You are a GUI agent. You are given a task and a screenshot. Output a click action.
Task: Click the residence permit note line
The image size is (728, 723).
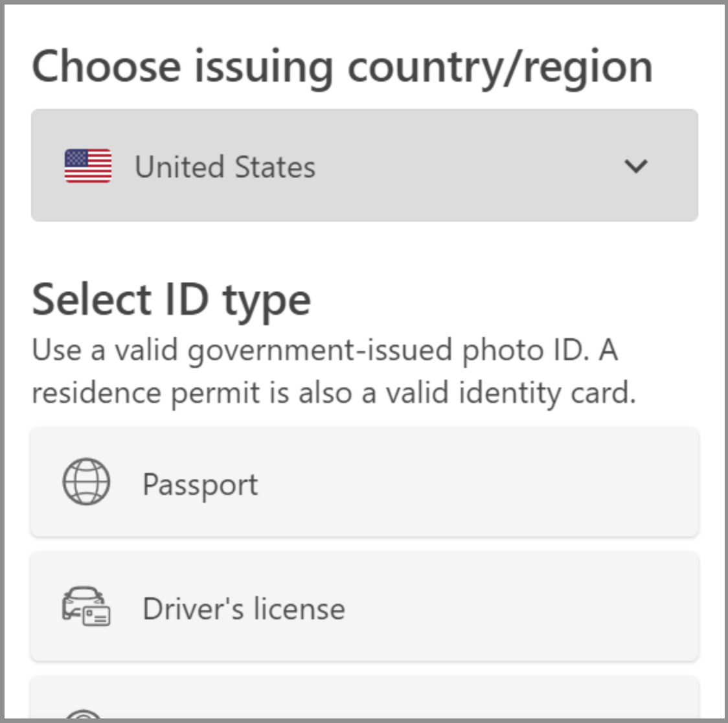point(334,393)
